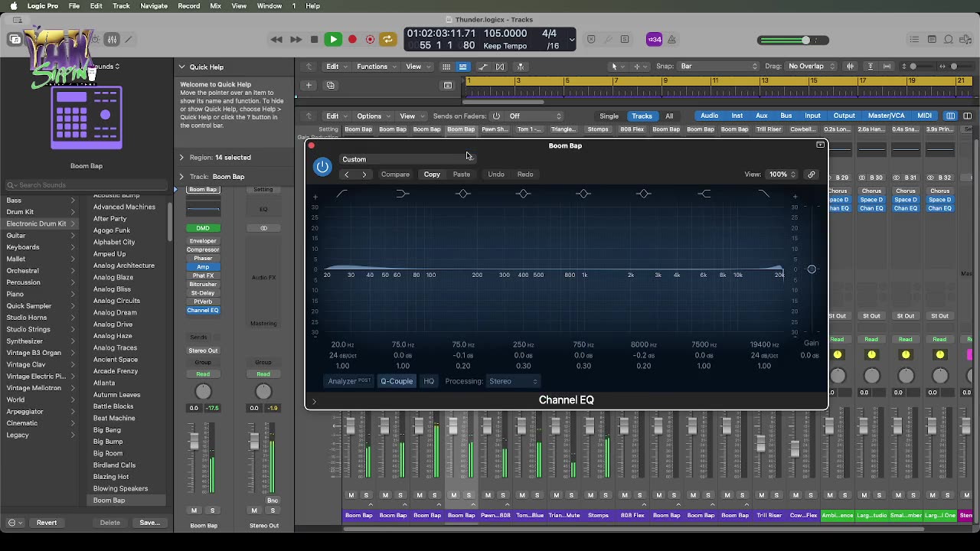
Task: Enable the HQ mode button
Action: (429, 381)
